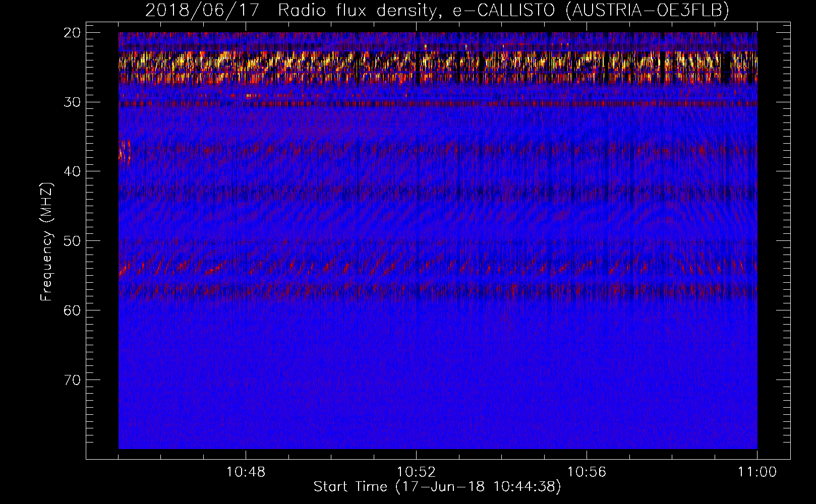
Task: Click the 11:00 time tick label
Action: tap(757, 472)
